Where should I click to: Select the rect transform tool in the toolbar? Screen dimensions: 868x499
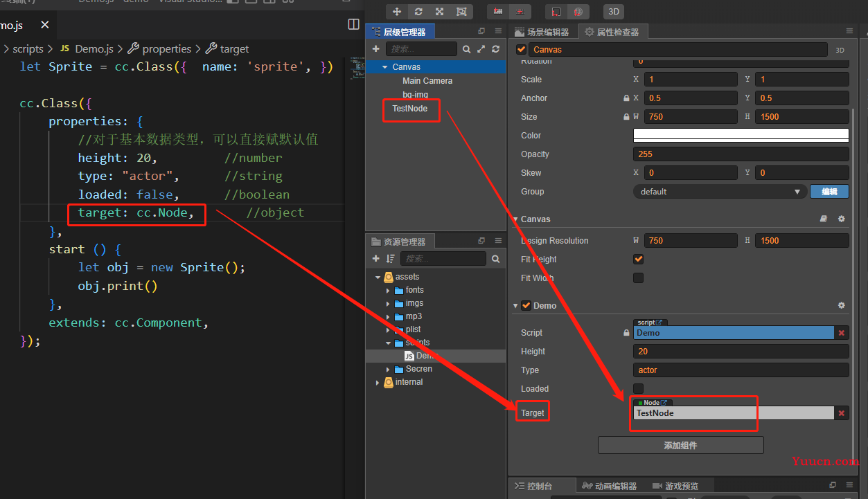[x=461, y=12]
